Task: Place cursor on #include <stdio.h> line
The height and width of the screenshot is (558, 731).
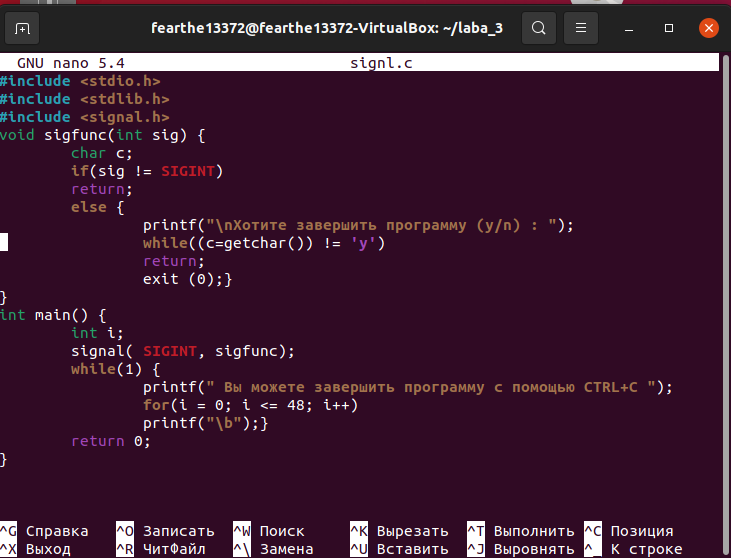Action: pos(80,81)
